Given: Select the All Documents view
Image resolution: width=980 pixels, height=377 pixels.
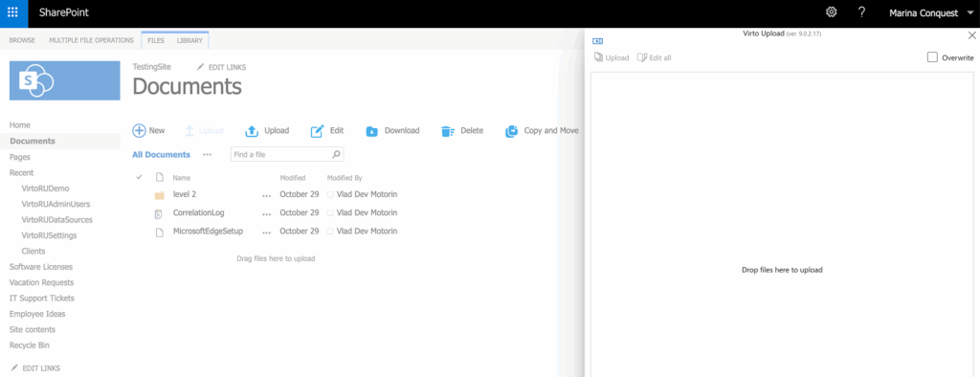Looking at the screenshot, I should pyautogui.click(x=161, y=154).
